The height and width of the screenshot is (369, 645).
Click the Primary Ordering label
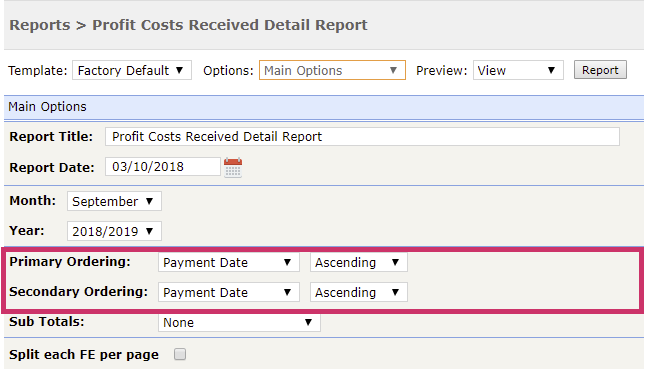click(x=70, y=262)
